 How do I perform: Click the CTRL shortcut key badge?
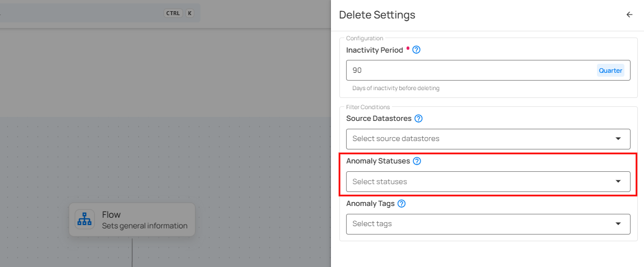tap(173, 13)
